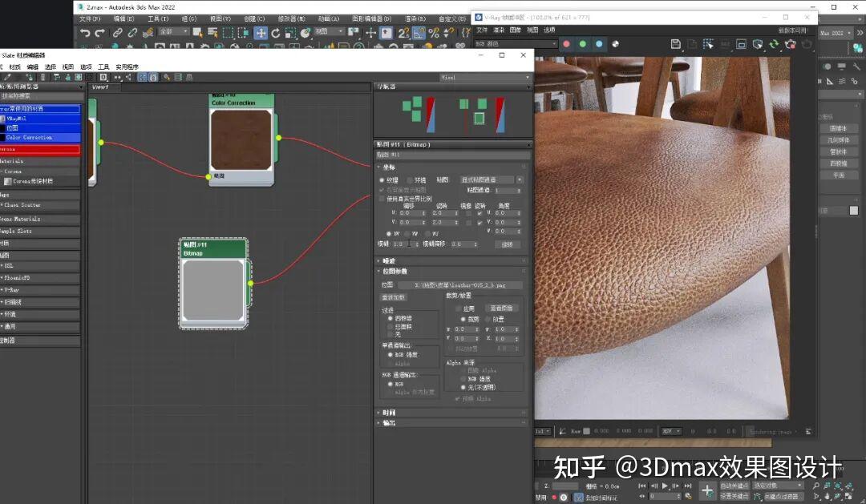Enable the 应用 crop checkbox
Viewport: 866px width, 504px height.
coord(458,308)
